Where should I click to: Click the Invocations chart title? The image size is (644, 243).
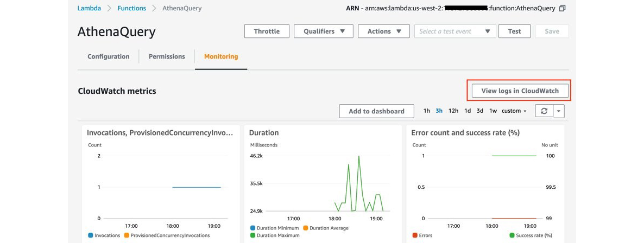(160, 133)
